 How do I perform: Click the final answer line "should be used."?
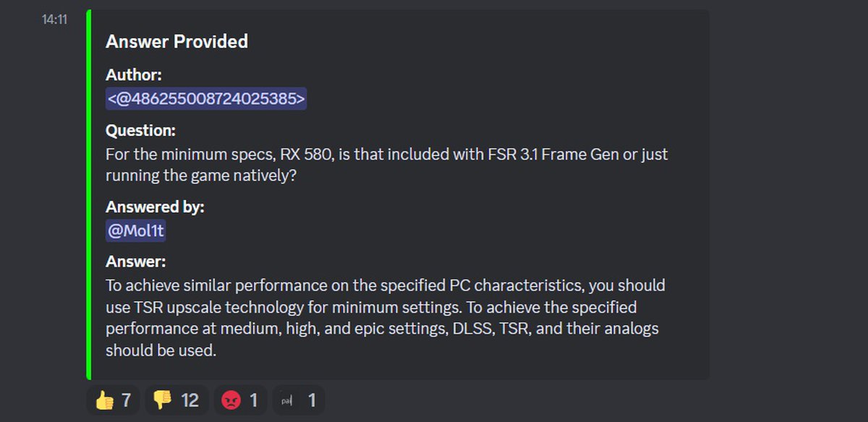pos(161,351)
